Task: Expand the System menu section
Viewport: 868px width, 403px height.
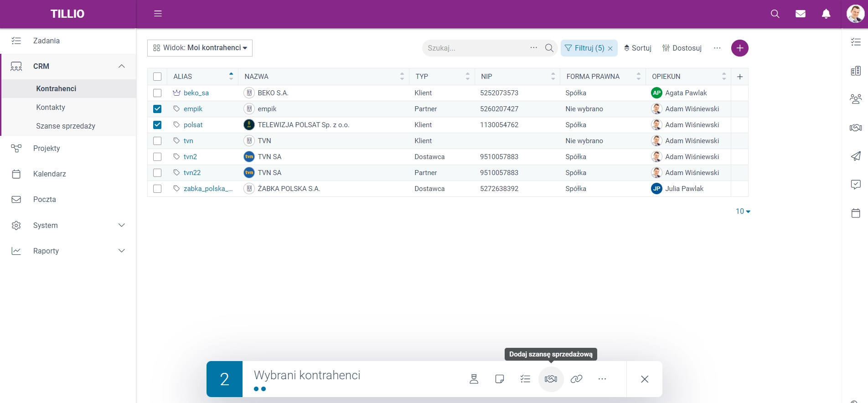Action: pos(121,225)
